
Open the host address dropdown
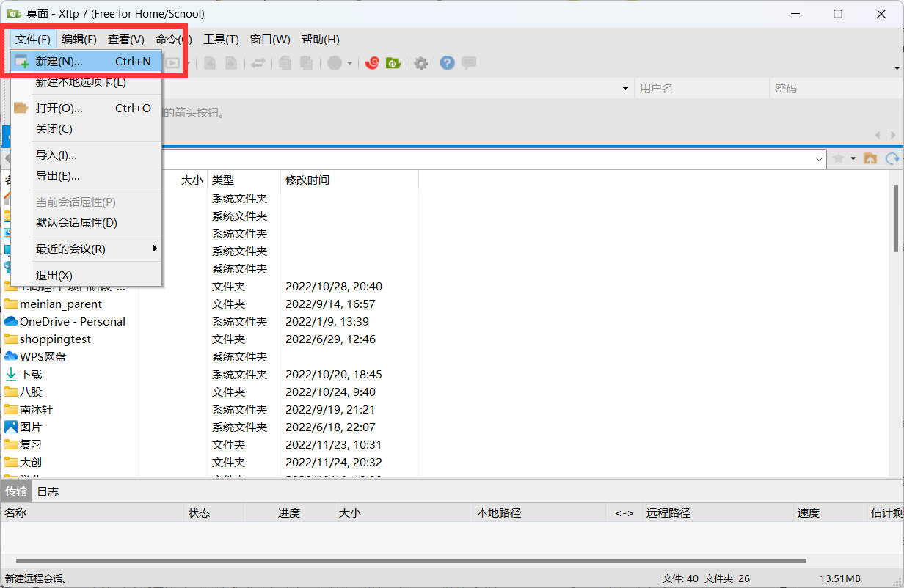point(625,89)
